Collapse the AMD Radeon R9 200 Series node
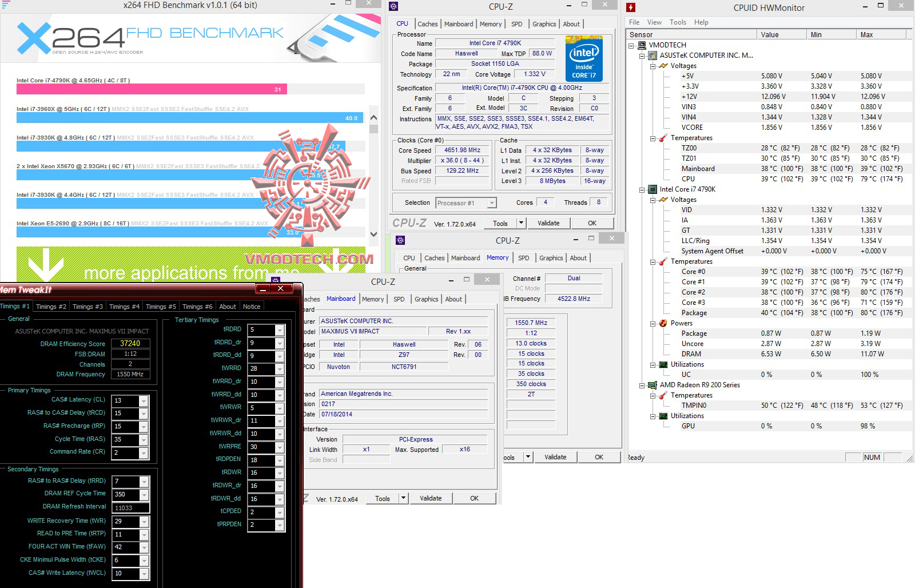This screenshot has height=588, width=915. [x=642, y=385]
